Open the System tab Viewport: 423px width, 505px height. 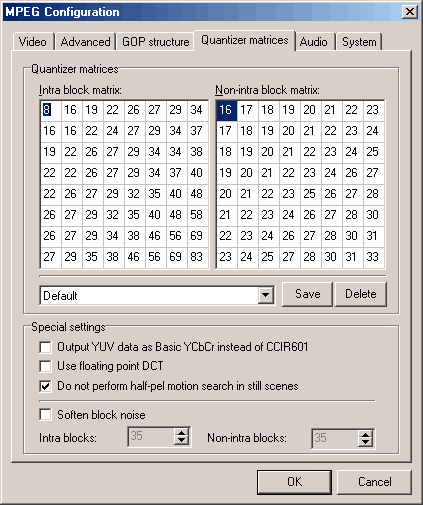(x=359, y=42)
